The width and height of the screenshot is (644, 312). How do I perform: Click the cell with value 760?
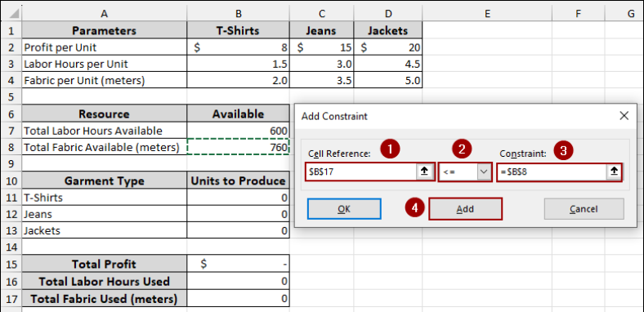click(x=238, y=147)
